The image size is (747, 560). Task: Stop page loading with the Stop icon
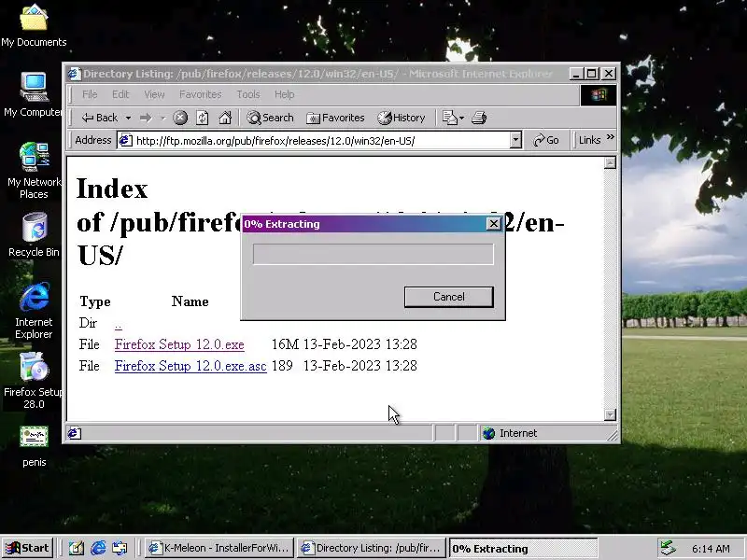[180, 118]
